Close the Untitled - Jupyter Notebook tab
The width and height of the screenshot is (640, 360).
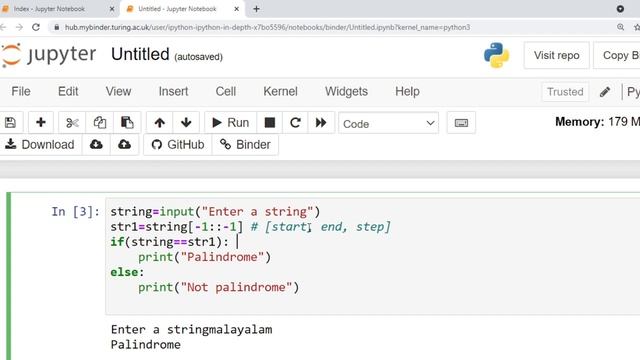coord(236,9)
